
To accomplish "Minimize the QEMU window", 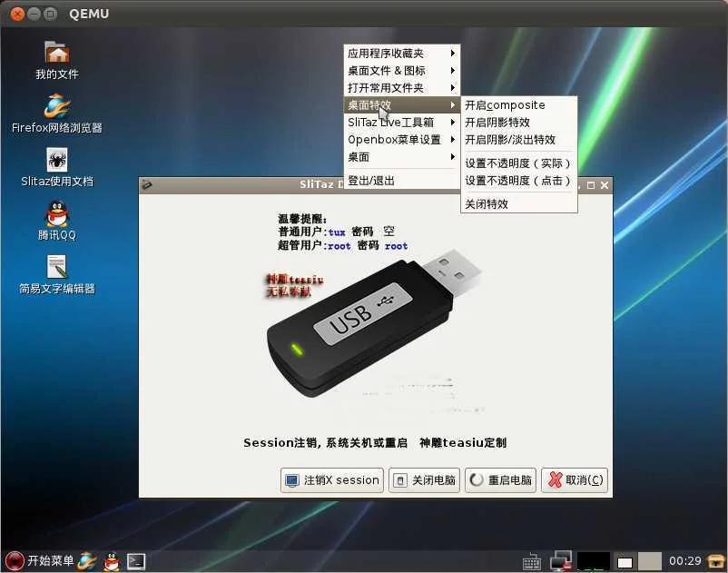I will click(x=34, y=14).
